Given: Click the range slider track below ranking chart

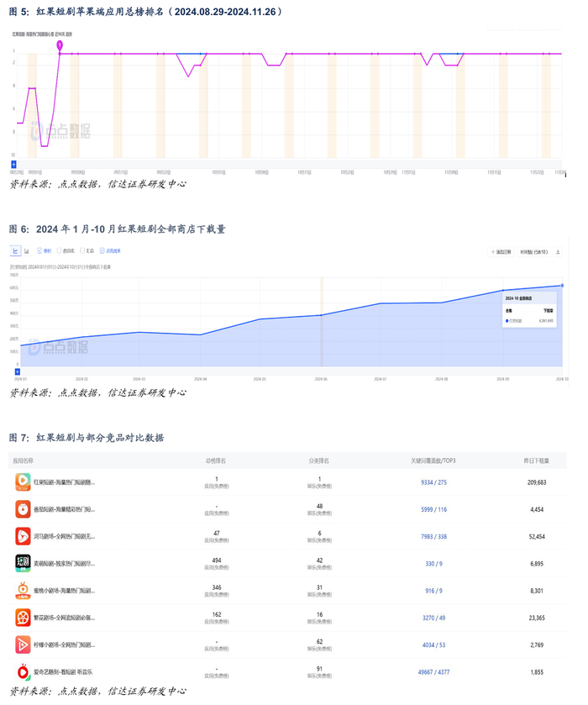Looking at the screenshot, I should tap(289, 165).
